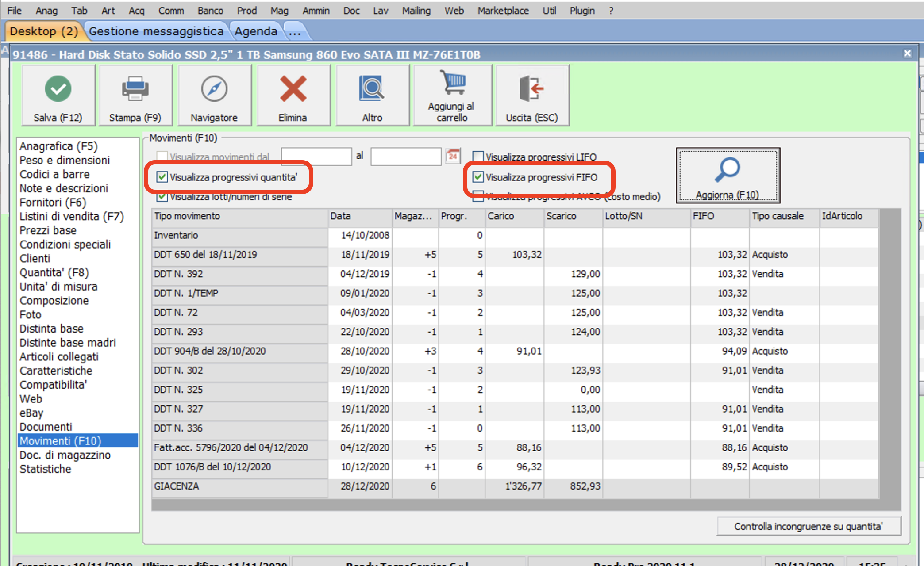The image size is (924, 566).
Task: Open the Altro magnifier button
Action: pyautogui.click(x=372, y=96)
